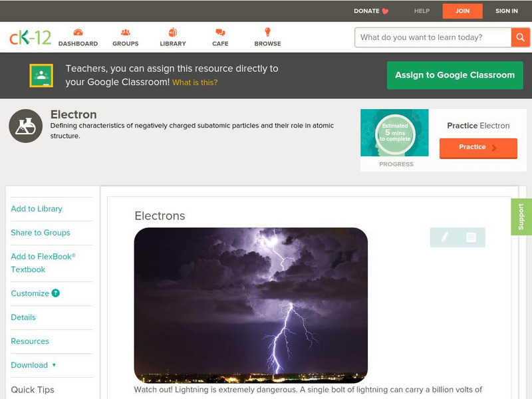Click the orange search magnifier button
The height and width of the screenshot is (399, 532).
coord(520,37)
